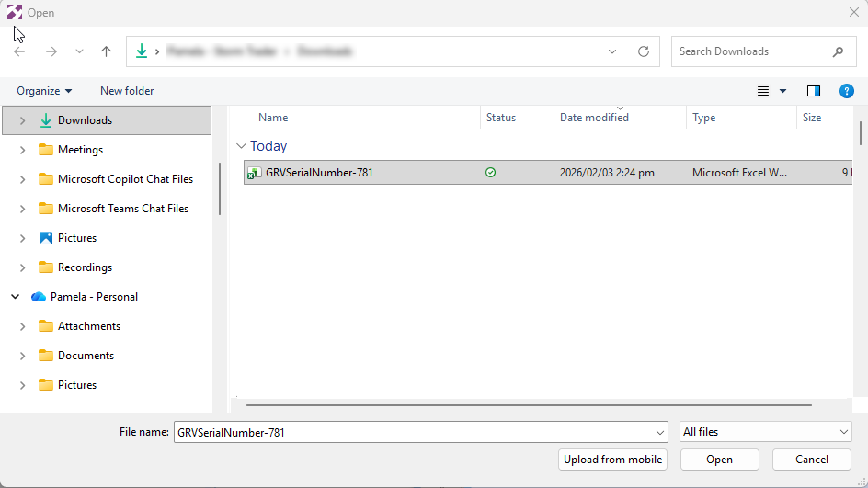
Task: Expand the Meetings folder in sidebar
Action: click(22, 150)
